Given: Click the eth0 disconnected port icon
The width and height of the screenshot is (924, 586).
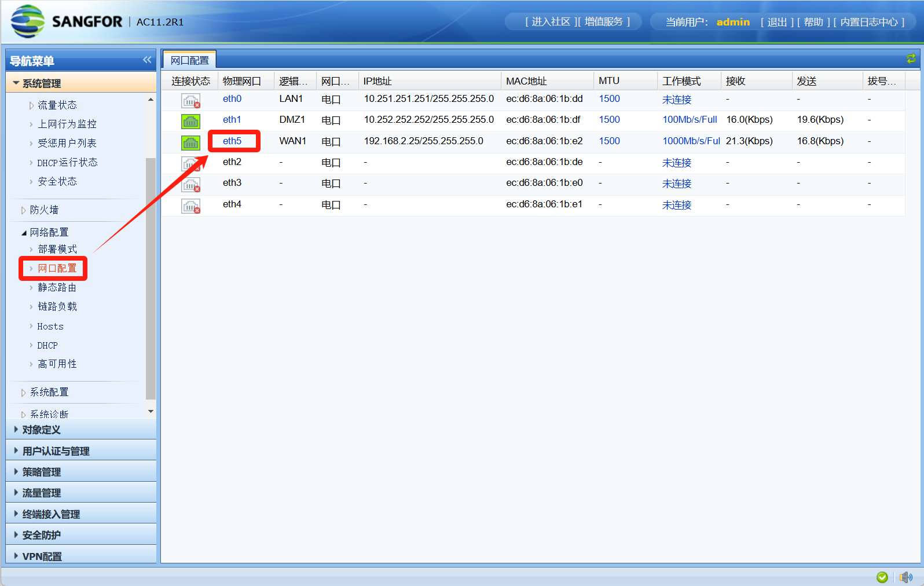Looking at the screenshot, I should pos(190,100).
